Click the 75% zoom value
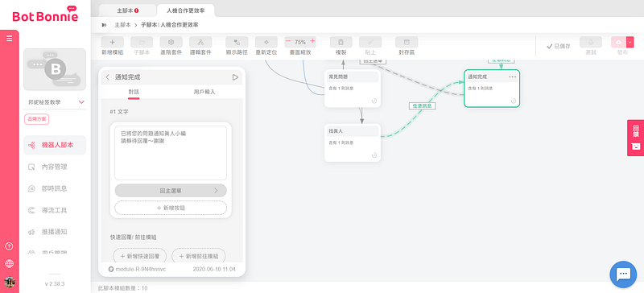Image resolution: width=644 pixels, height=293 pixels. pos(300,42)
